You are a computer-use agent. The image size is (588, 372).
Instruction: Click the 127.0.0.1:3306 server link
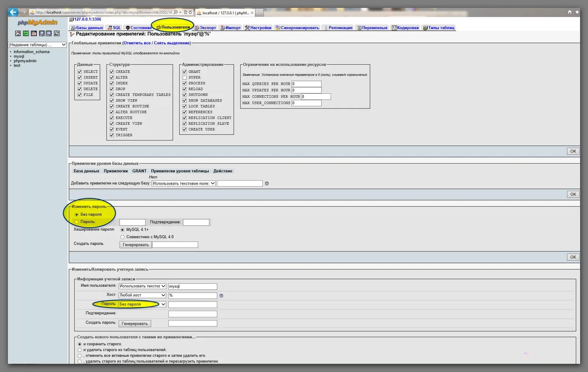87,19
